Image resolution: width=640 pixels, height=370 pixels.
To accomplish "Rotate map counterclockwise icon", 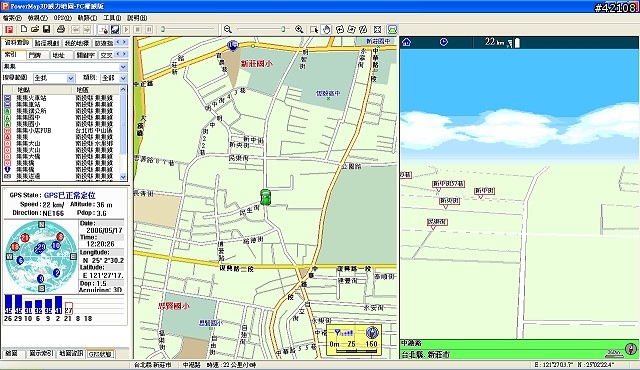I will [339, 29].
